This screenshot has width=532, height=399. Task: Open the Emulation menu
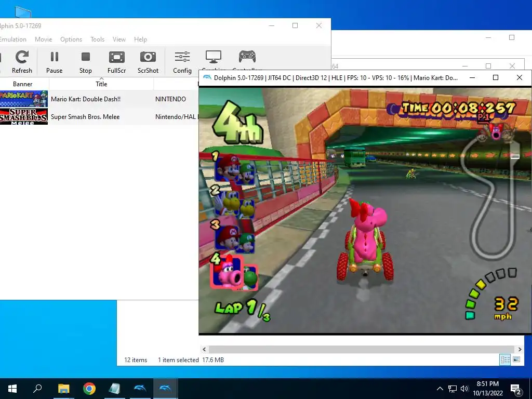[13, 39]
